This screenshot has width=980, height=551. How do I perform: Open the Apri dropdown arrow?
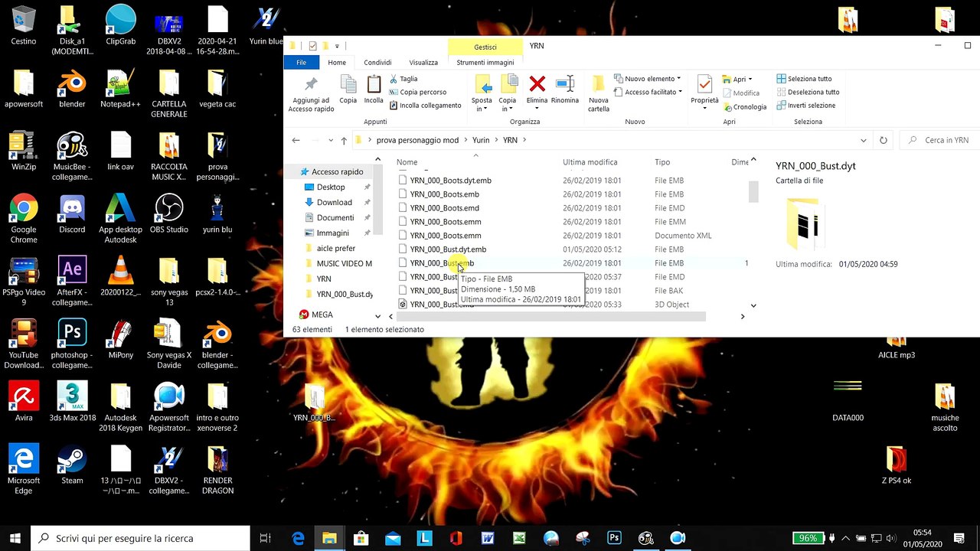pyautogui.click(x=750, y=79)
